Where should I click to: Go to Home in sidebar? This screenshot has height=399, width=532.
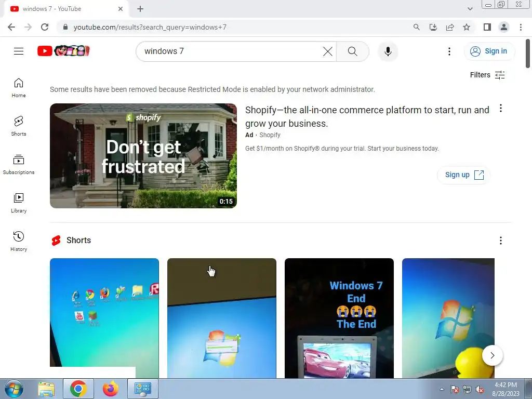pos(19,88)
